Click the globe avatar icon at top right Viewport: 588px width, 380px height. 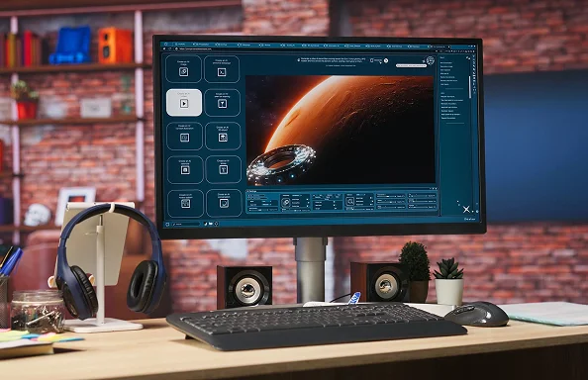point(430,60)
